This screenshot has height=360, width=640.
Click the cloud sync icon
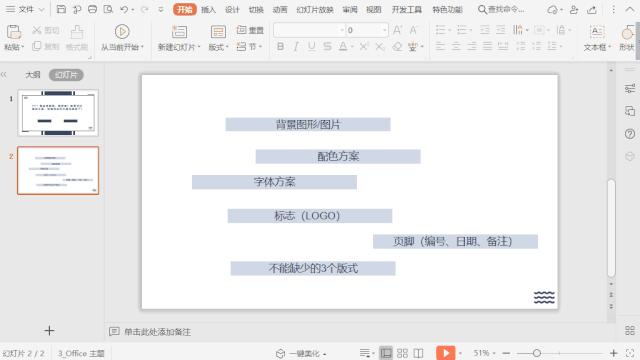click(553, 9)
